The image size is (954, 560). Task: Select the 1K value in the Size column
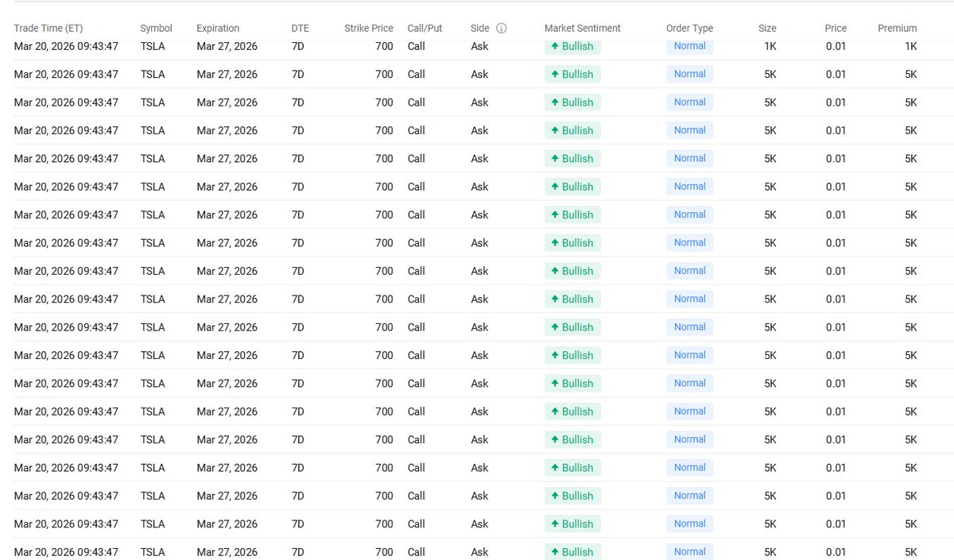770,46
